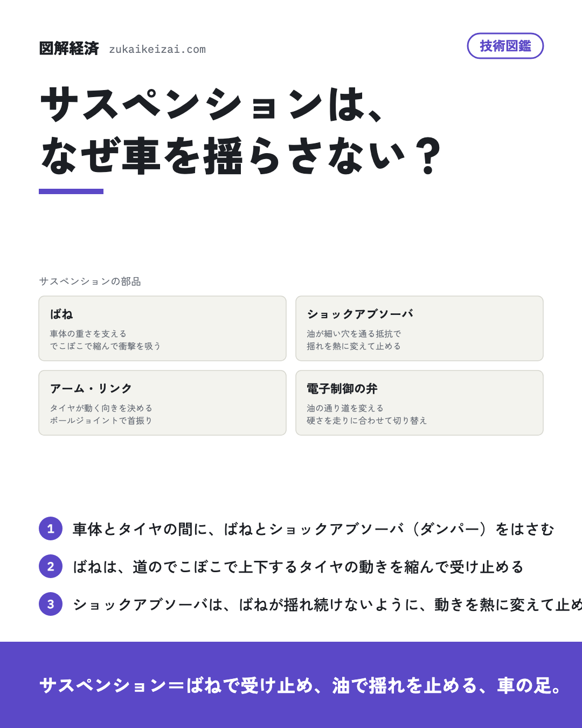Click step text ショックアブソーバは、ばねが揺れ続けない
The height and width of the screenshot is (728, 582).
(327, 605)
